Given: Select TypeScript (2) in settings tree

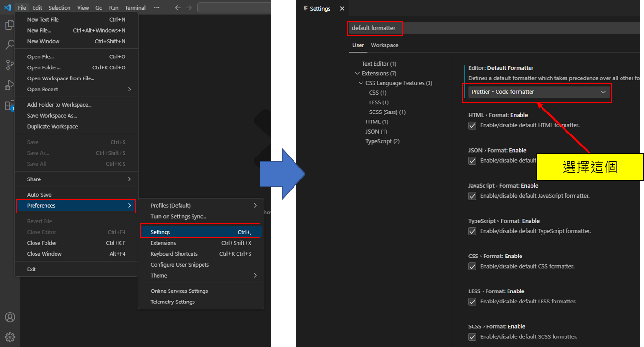Looking at the screenshot, I should 382,141.
